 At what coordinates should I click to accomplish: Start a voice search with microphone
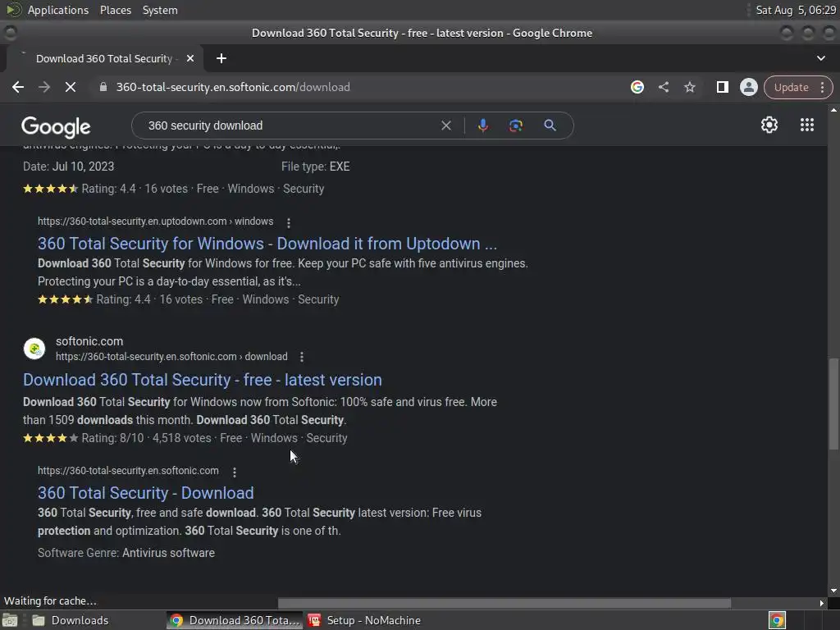coord(482,126)
